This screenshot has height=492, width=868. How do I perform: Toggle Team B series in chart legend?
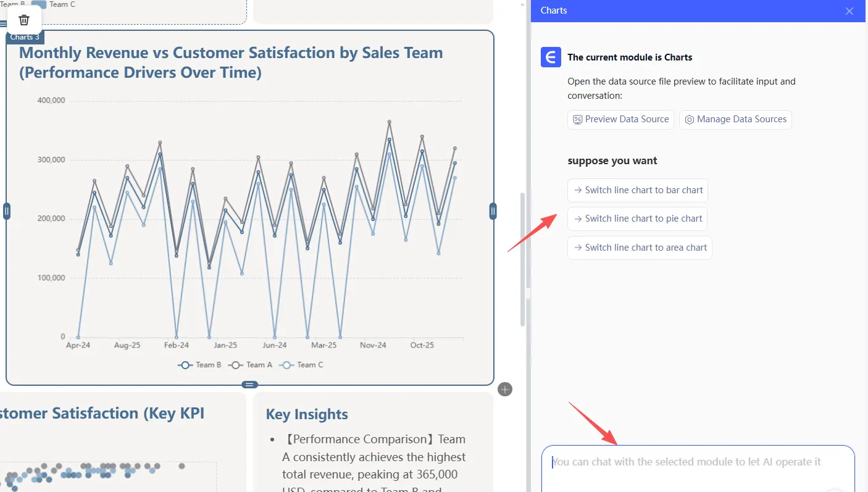click(x=199, y=365)
